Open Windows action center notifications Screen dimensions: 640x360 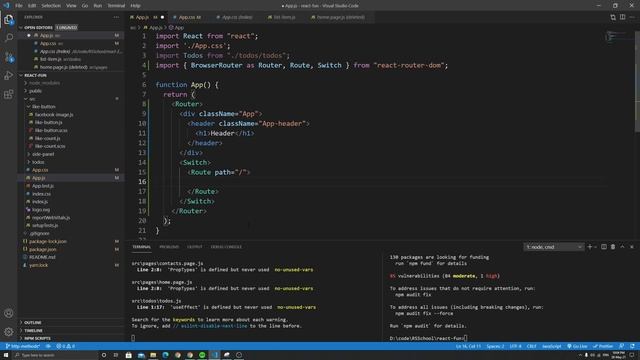tap(632, 355)
